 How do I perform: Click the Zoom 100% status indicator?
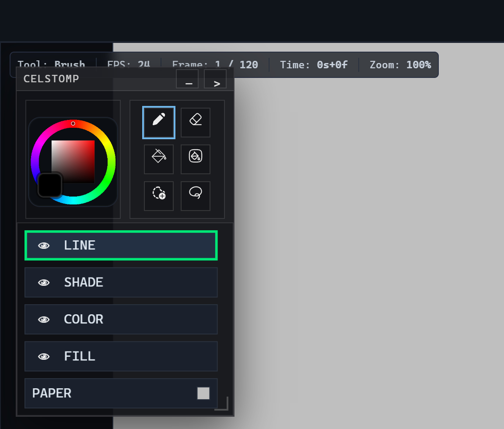point(400,65)
